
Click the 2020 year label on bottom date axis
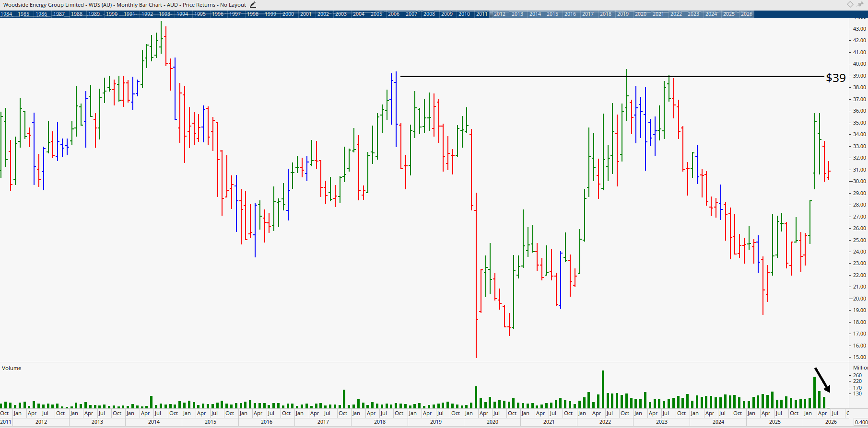[493, 422]
